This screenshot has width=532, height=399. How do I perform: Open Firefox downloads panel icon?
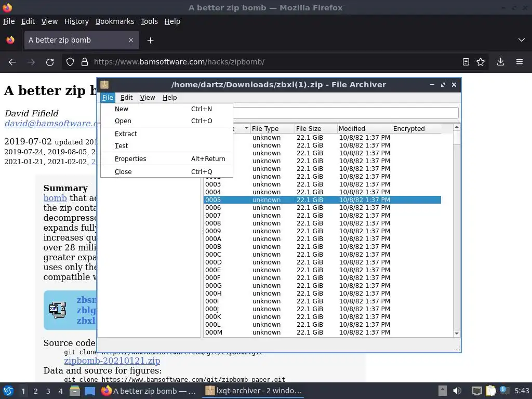coord(500,62)
